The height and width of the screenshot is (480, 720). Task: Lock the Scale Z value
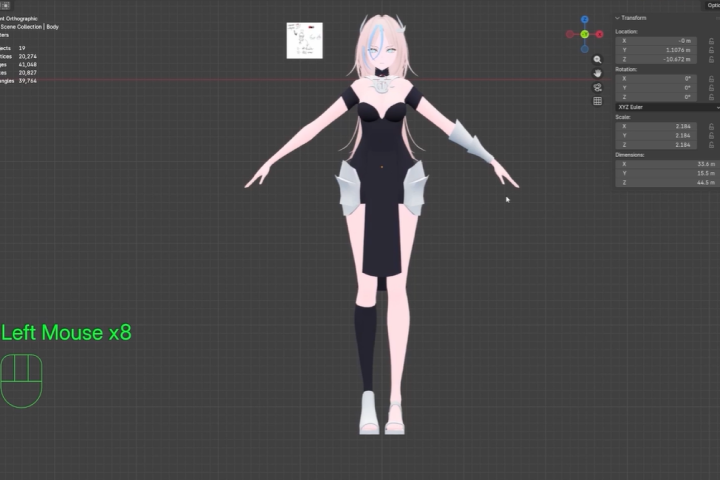click(x=711, y=145)
